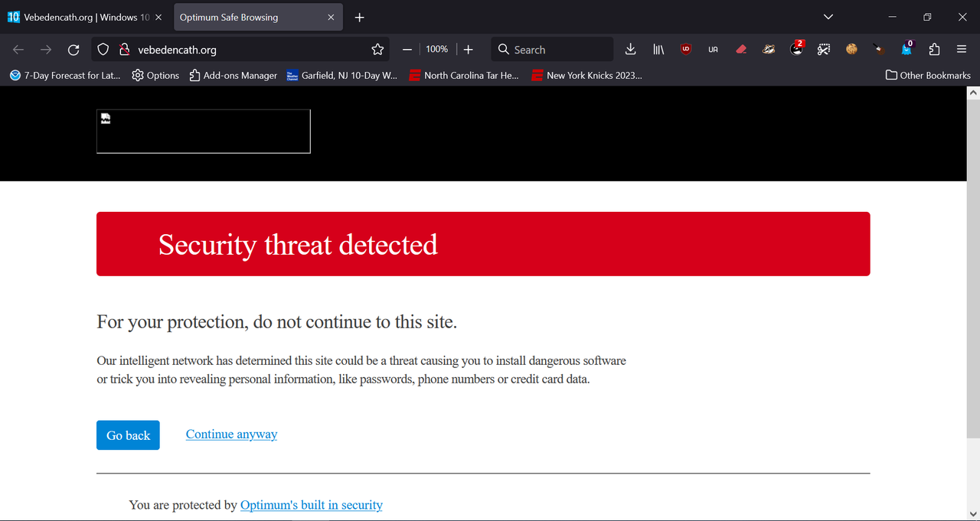Open a new tab
The width and height of the screenshot is (980, 521).
pos(360,18)
